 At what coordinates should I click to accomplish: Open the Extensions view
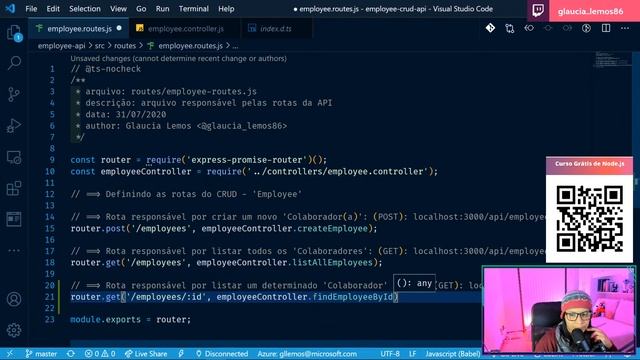click(x=14, y=188)
